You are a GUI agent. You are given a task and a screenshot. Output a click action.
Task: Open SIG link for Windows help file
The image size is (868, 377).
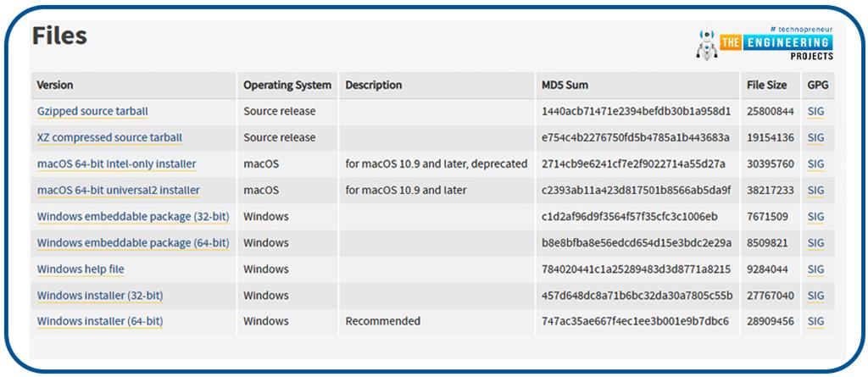pyautogui.click(x=815, y=269)
